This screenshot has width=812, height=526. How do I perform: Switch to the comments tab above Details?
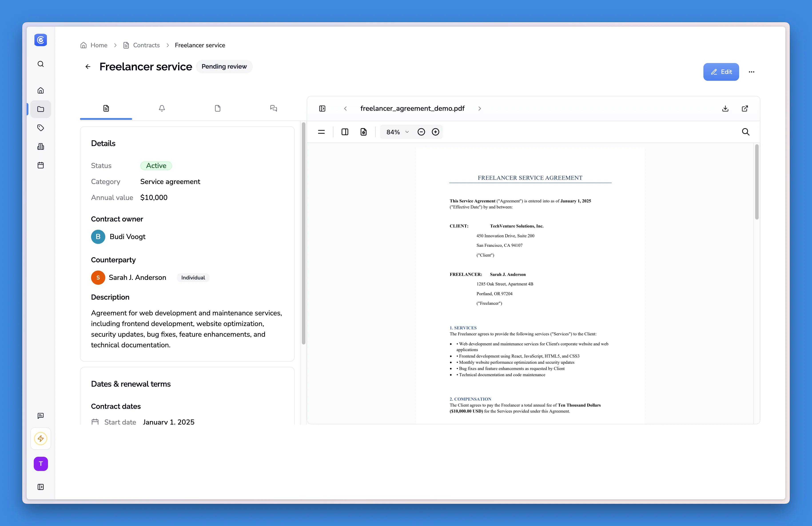pos(273,108)
